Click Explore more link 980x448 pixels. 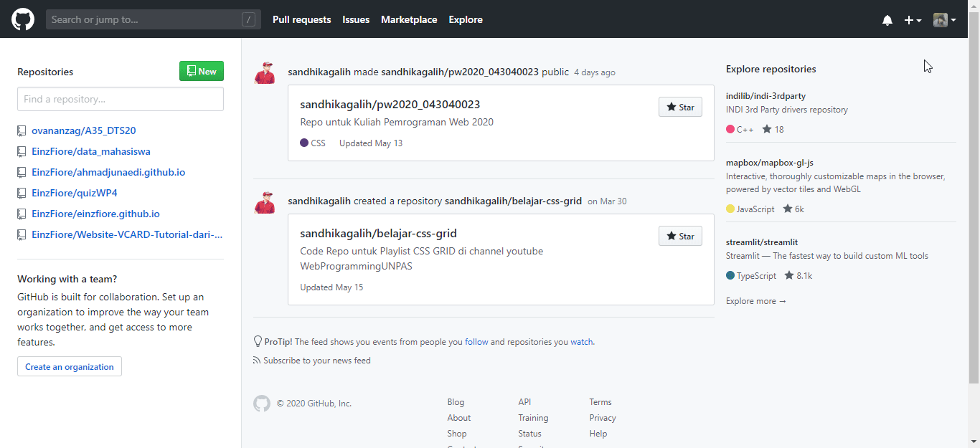tap(756, 301)
